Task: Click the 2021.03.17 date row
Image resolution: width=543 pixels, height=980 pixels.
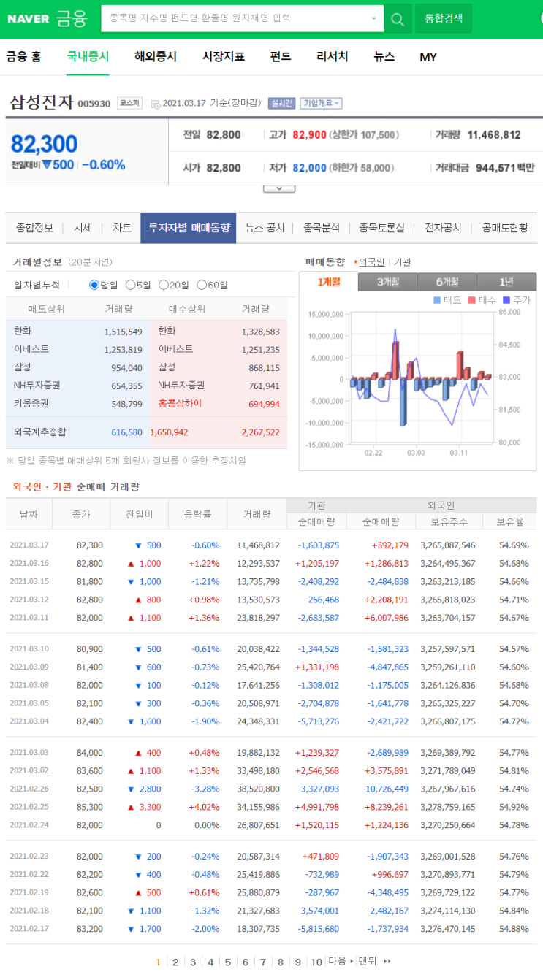Action: click(271, 545)
